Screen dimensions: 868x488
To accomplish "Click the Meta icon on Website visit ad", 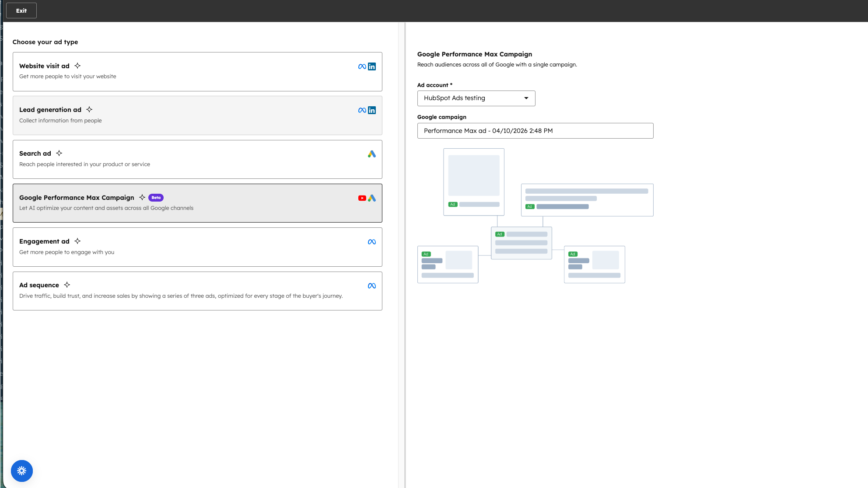I will pyautogui.click(x=361, y=66).
